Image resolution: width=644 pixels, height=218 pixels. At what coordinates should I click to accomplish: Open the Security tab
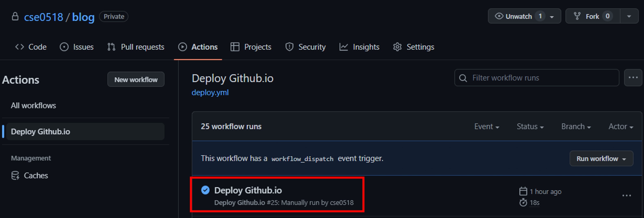pyautogui.click(x=305, y=47)
